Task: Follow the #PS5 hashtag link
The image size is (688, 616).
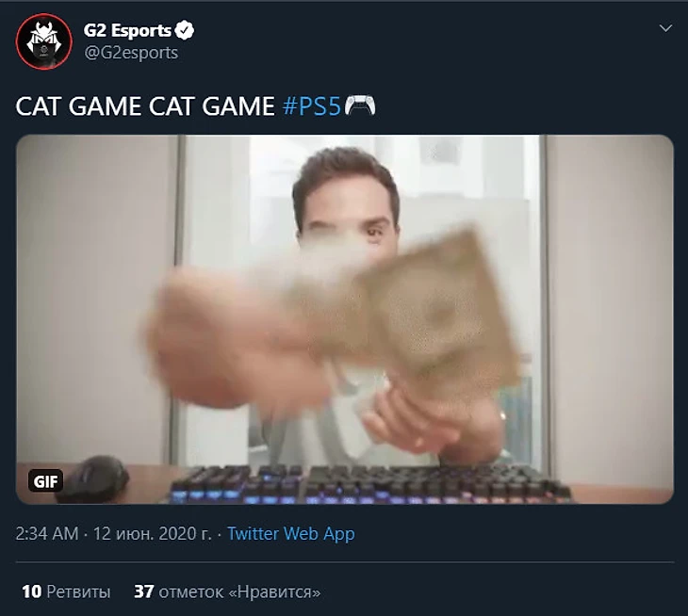Action: point(312,106)
